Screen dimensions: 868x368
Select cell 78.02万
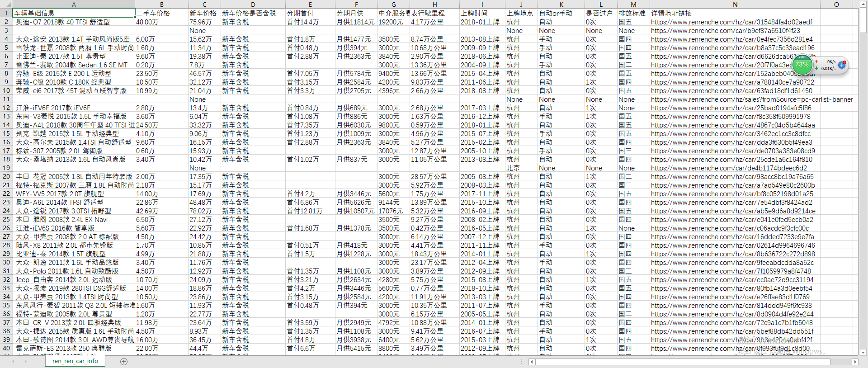(x=204, y=211)
